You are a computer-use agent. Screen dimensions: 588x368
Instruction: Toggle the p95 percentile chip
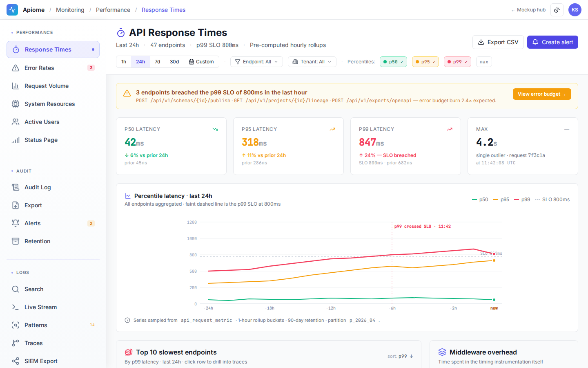coord(425,62)
